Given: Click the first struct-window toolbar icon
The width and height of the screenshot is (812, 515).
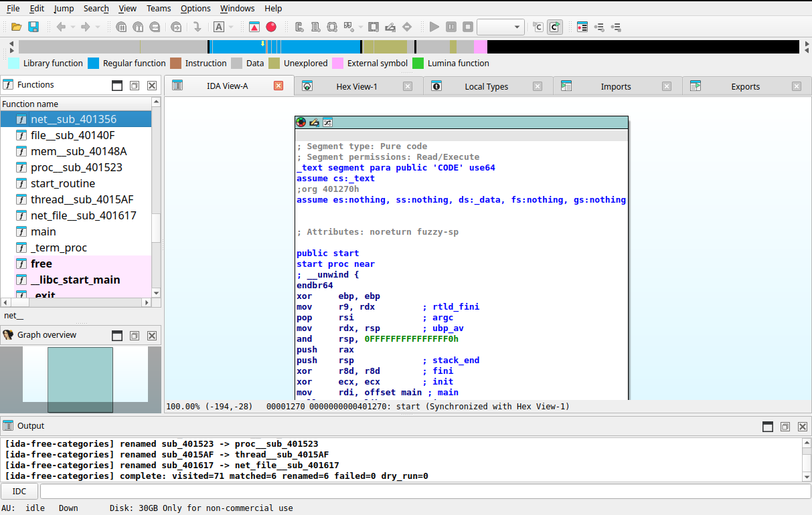Looking at the screenshot, I should coord(299,27).
